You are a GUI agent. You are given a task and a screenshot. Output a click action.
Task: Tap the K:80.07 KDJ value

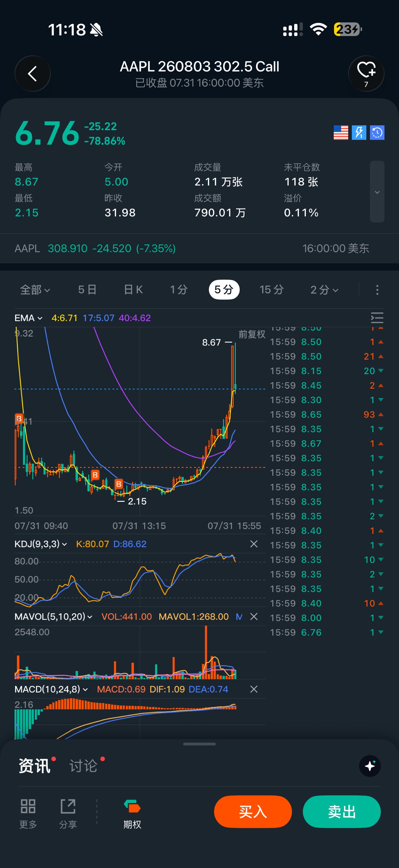92,544
